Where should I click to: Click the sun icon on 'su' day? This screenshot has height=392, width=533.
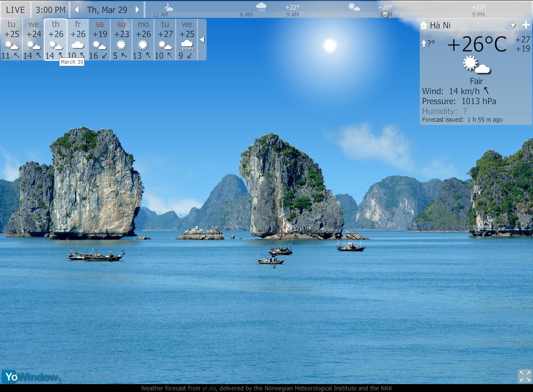[121, 45]
